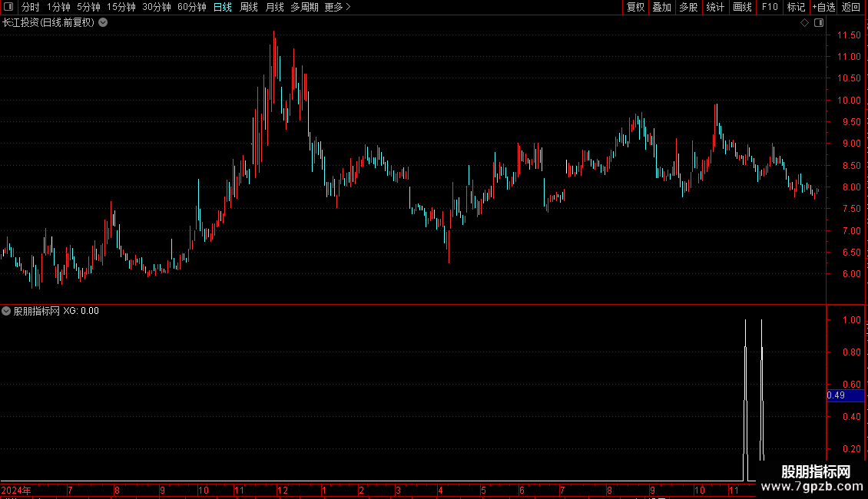Toggle the side panel icon in chart header

819,23
